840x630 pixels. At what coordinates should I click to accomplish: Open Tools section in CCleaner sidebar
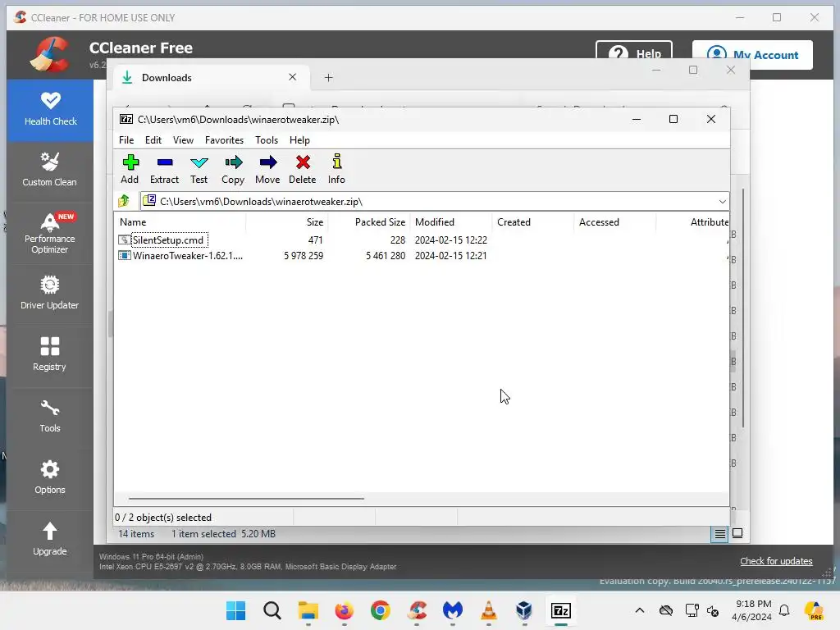tap(50, 418)
